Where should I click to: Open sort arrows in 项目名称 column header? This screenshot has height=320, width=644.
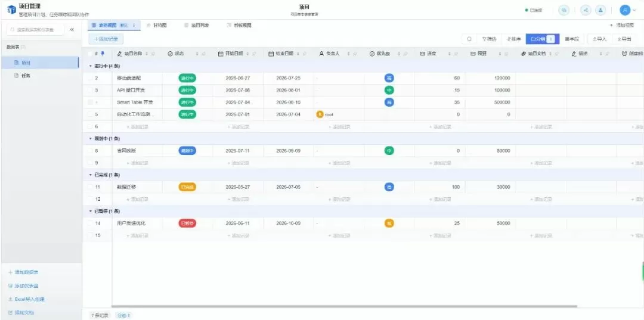(x=147, y=54)
